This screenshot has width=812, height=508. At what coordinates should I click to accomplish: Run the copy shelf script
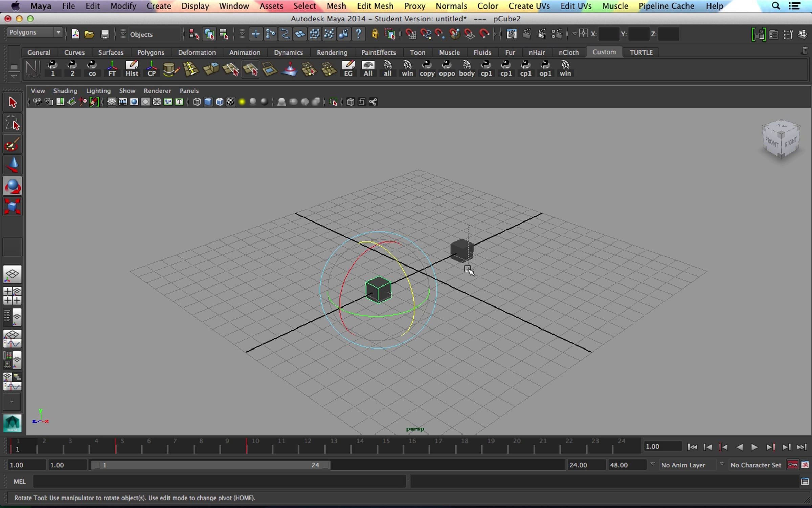pos(427,68)
